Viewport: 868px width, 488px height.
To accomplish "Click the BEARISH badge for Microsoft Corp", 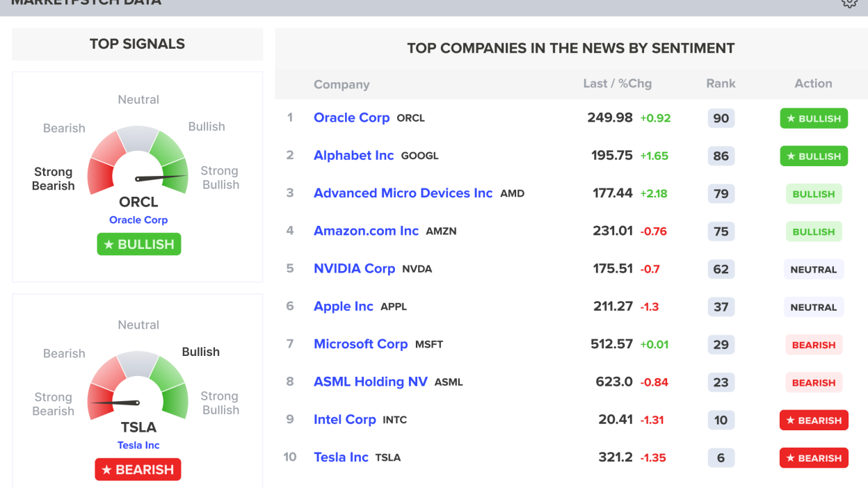I will tap(813, 345).
